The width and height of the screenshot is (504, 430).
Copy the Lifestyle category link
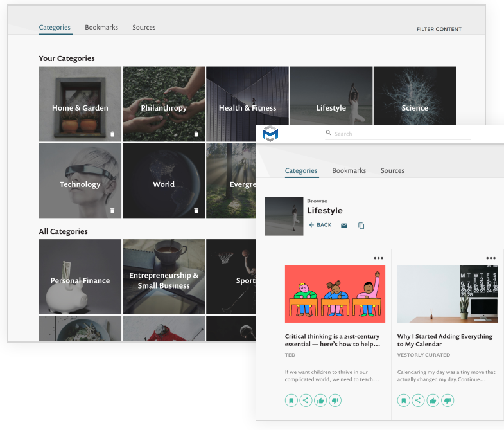click(361, 226)
